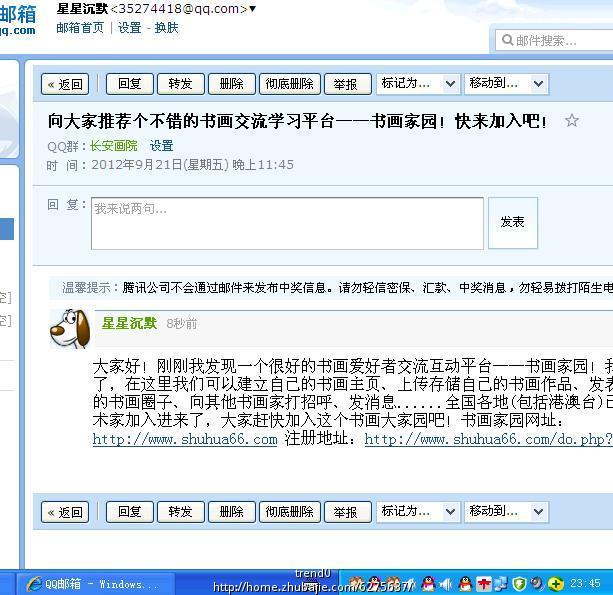Click the bottom 删除 button
This screenshot has height=595, width=613.
point(232,512)
